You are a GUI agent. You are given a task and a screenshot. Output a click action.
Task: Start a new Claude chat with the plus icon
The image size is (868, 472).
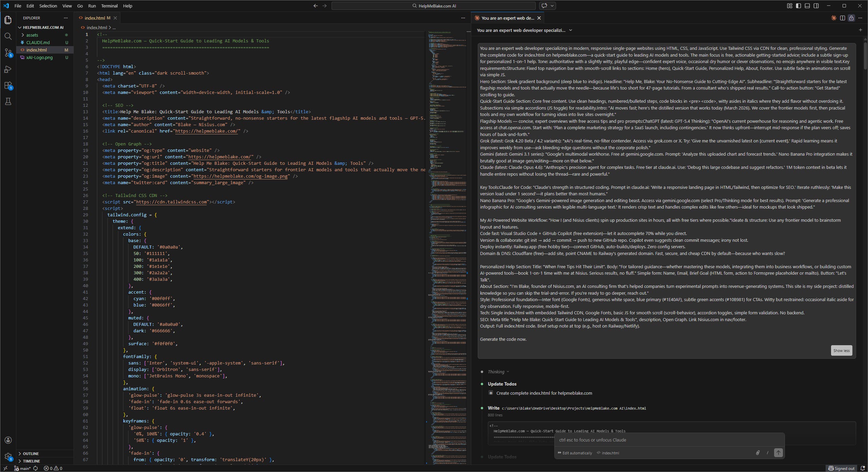coord(860,30)
